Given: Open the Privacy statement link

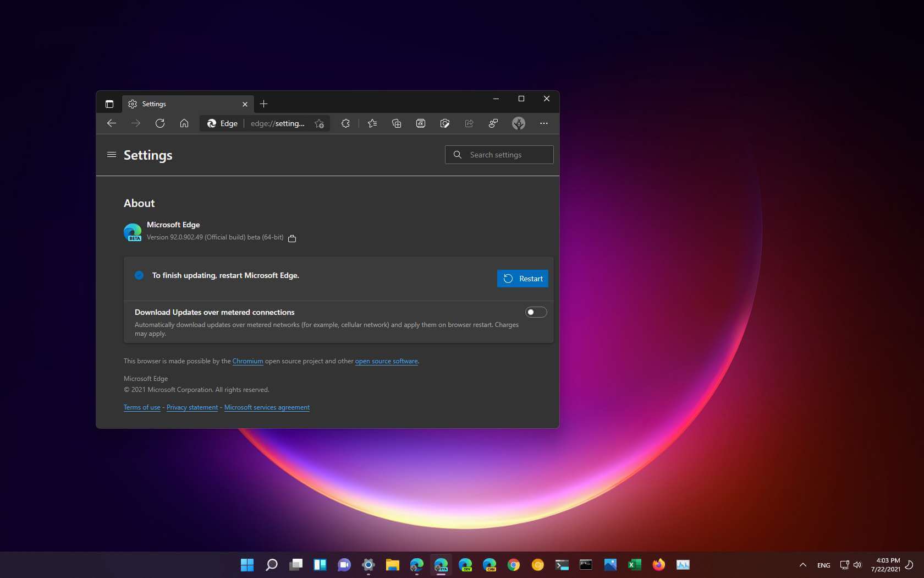Looking at the screenshot, I should 192,407.
